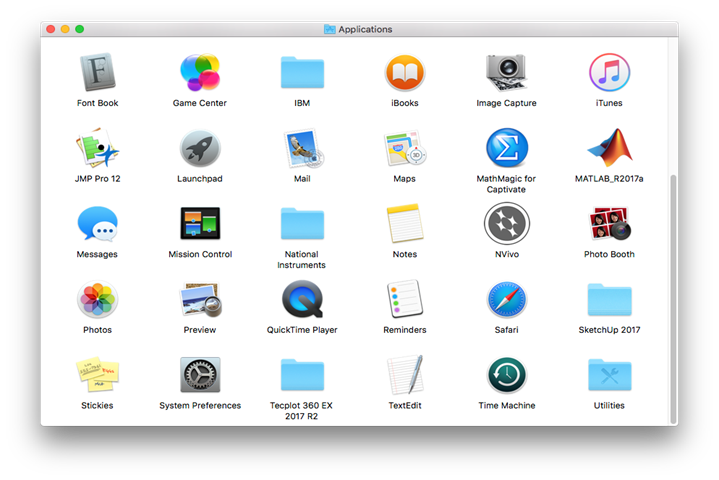
Task: Open the Reminders checklist icon
Action: coord(405,299)
